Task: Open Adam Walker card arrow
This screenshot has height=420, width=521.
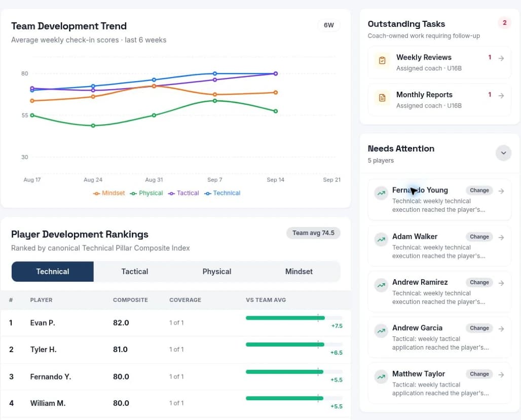Action: pos(501,238)
